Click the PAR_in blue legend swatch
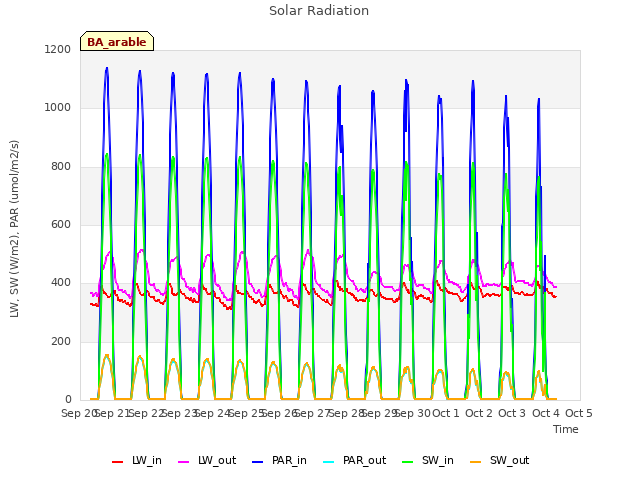 point(258,462)
